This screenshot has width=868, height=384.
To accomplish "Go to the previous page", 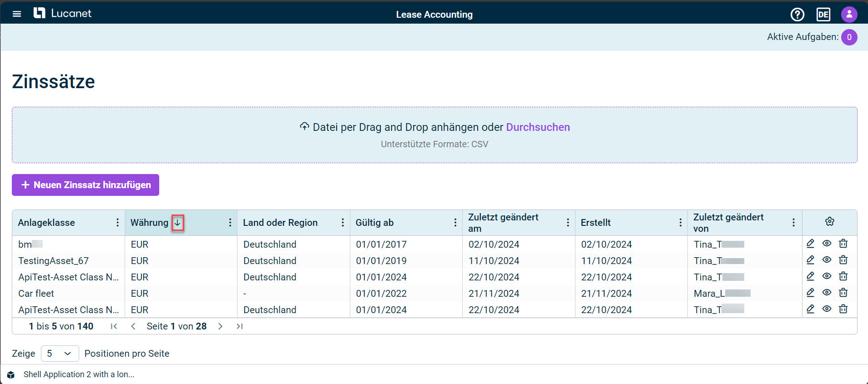I will (x=133, y=326).
